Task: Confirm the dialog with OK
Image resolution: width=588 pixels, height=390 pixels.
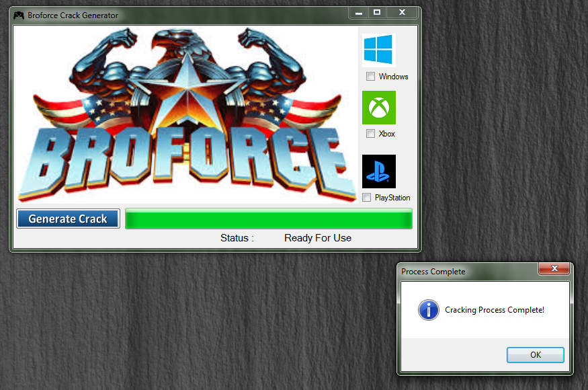Action: (x=535, y=355)
